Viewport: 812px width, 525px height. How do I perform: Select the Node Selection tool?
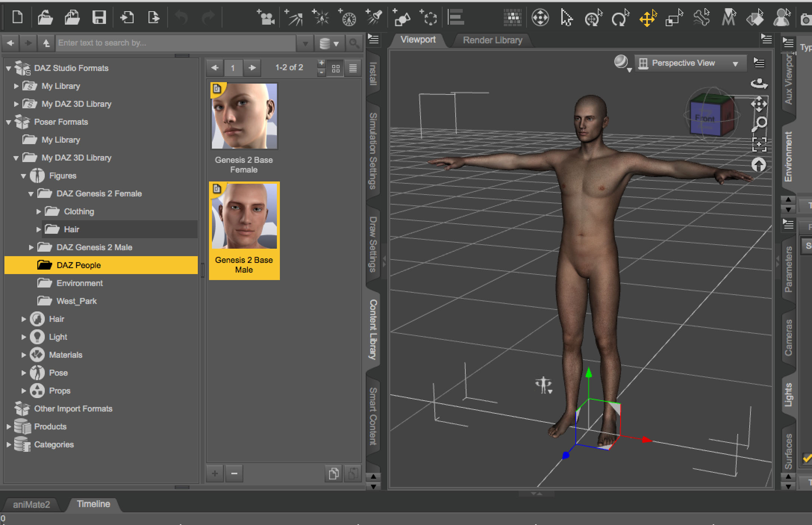pyautogui.click(x=565, y=17)
